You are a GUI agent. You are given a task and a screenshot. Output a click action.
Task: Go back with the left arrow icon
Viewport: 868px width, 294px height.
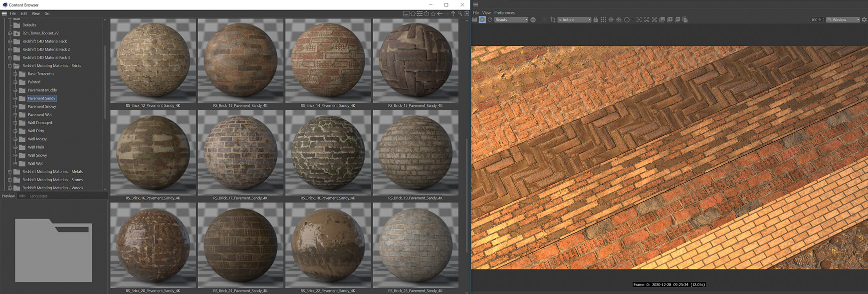coord(440,13)
